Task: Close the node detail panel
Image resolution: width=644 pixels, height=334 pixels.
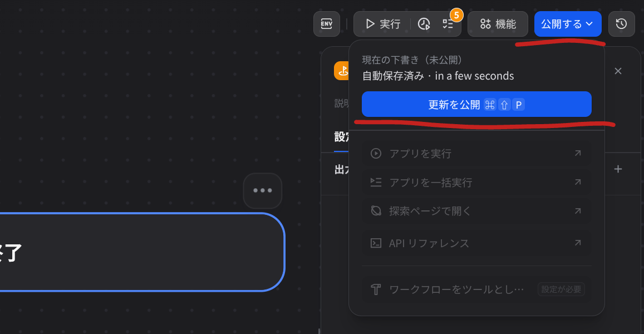Action: coord(618,71)
